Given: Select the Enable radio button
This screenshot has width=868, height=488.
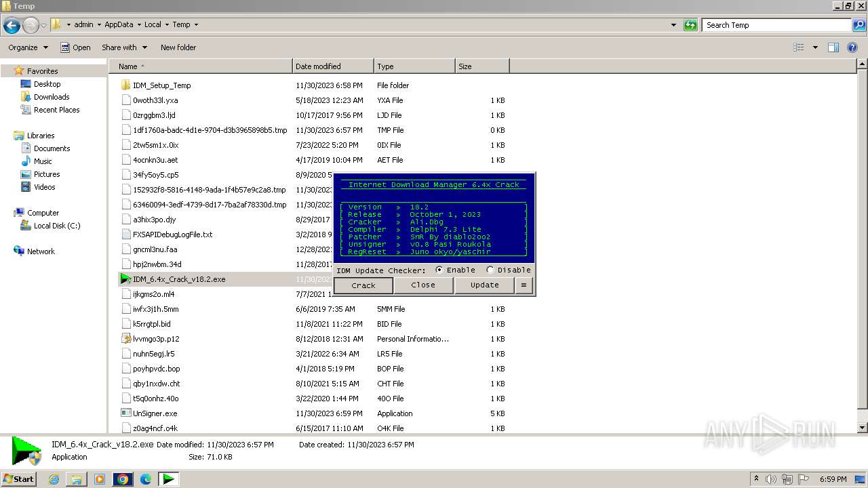Looking at the screenshot, I should pyautogui.click(x=439, y=270).
